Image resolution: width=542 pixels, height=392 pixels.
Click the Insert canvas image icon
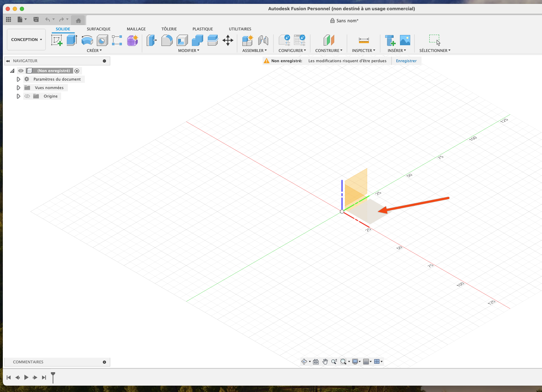[x=405, y=40]
